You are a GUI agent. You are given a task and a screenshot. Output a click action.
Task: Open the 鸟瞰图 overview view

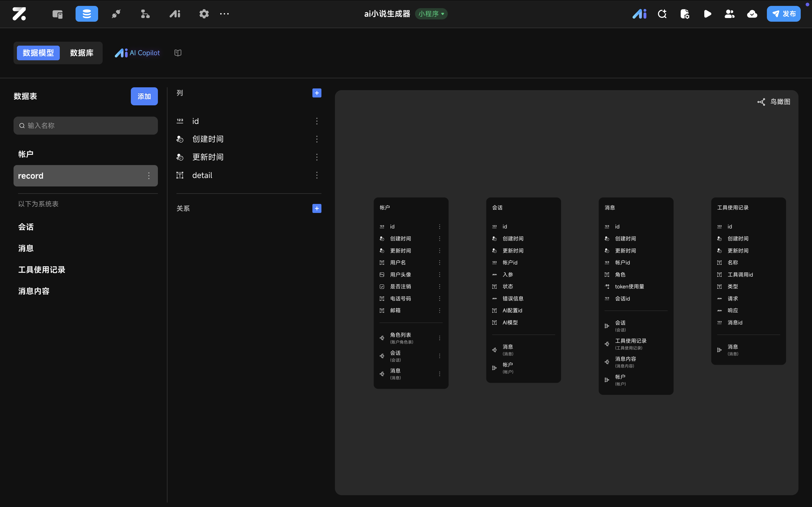pos(774,102)
